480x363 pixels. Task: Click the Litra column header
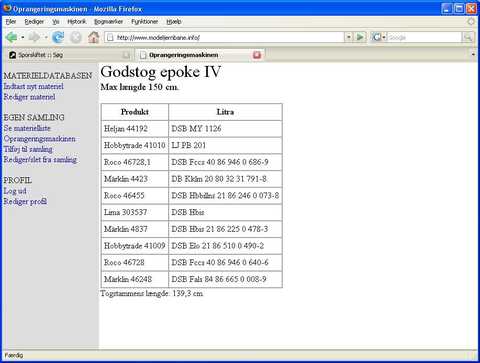pyautogui.click(x=225, y=112)
